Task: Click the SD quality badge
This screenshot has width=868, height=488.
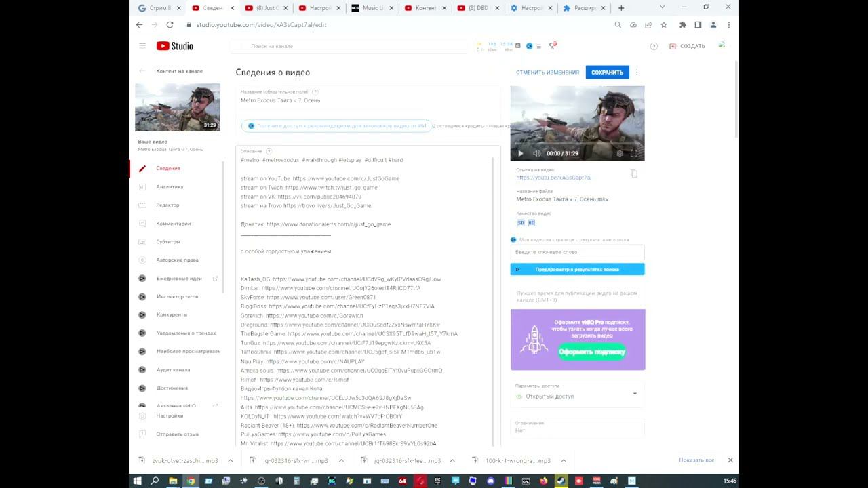Action: (521, 223)
